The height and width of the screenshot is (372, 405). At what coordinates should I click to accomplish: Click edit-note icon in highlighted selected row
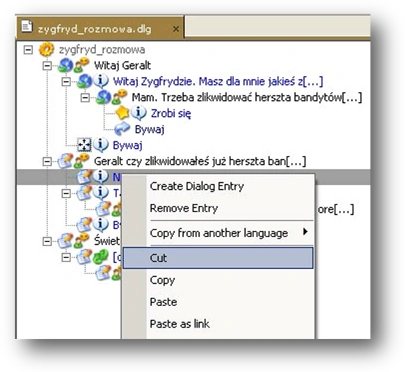click(x=84, y=177)
